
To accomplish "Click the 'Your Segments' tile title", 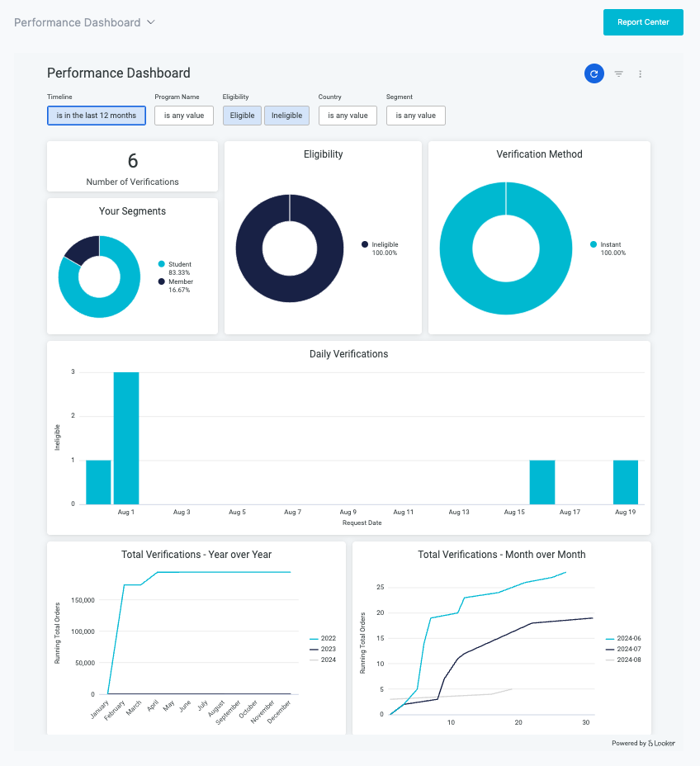I will (132, 211).
